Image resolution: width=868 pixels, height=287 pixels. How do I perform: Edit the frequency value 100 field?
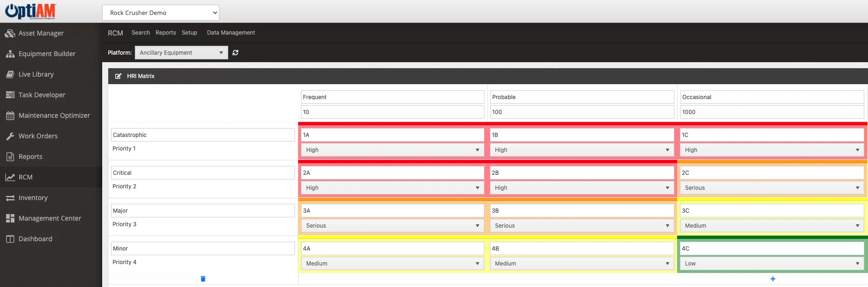(582, 112)
